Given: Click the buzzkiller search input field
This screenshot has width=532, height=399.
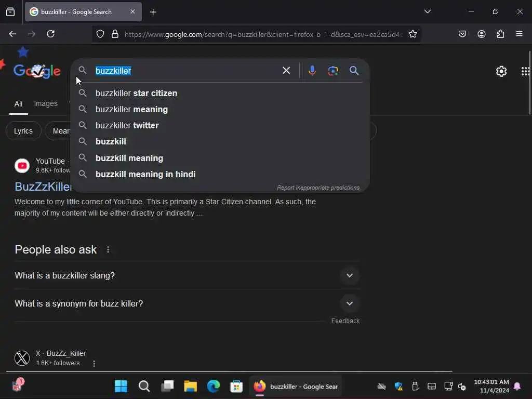Looking at the screenshot, I should point(187,71).
